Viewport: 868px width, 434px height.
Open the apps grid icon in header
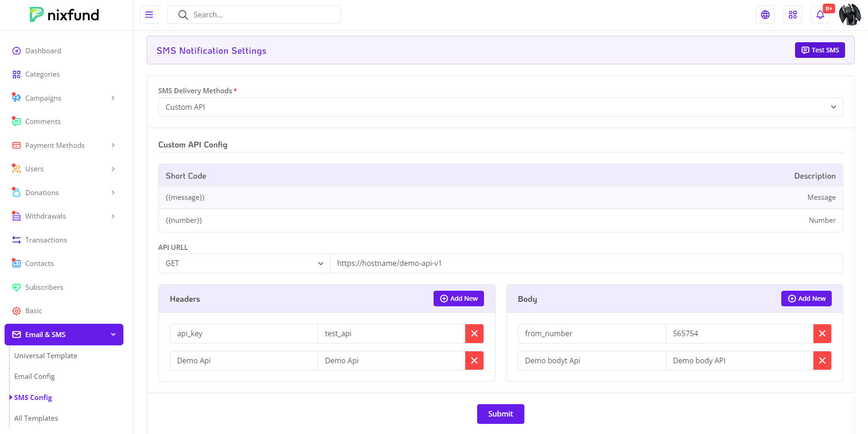[x=792, y=15]
